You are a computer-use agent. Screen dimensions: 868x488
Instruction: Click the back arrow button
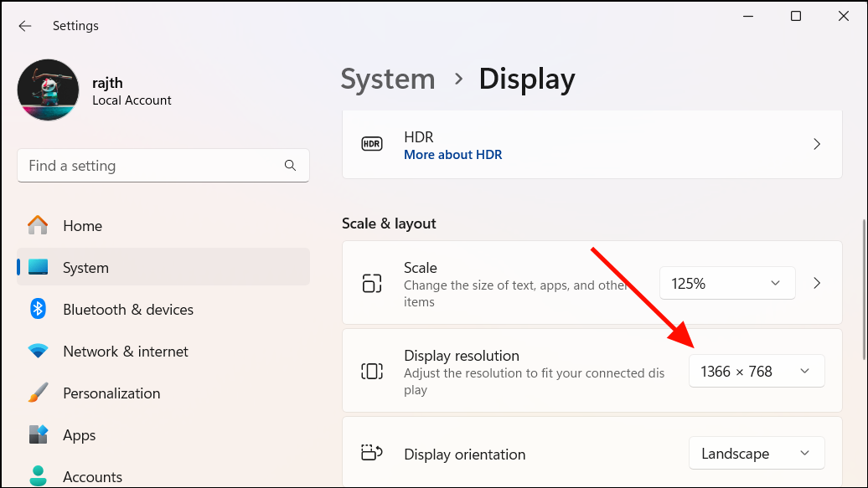(x=24, y=26)
